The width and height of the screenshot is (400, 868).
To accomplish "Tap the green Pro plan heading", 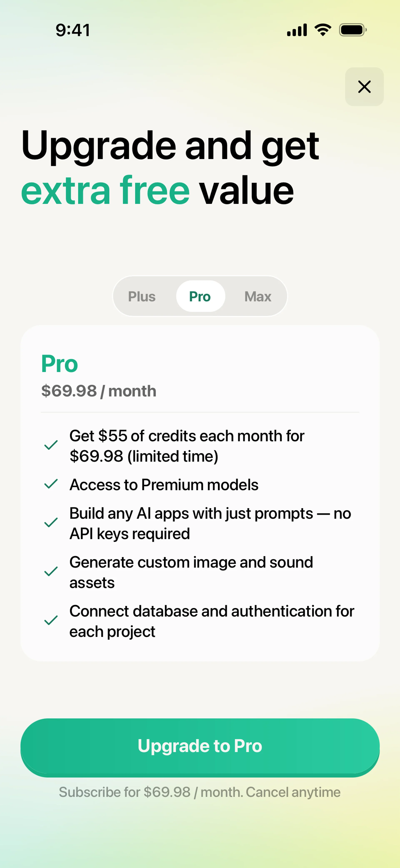I will [x=60, y=364].
